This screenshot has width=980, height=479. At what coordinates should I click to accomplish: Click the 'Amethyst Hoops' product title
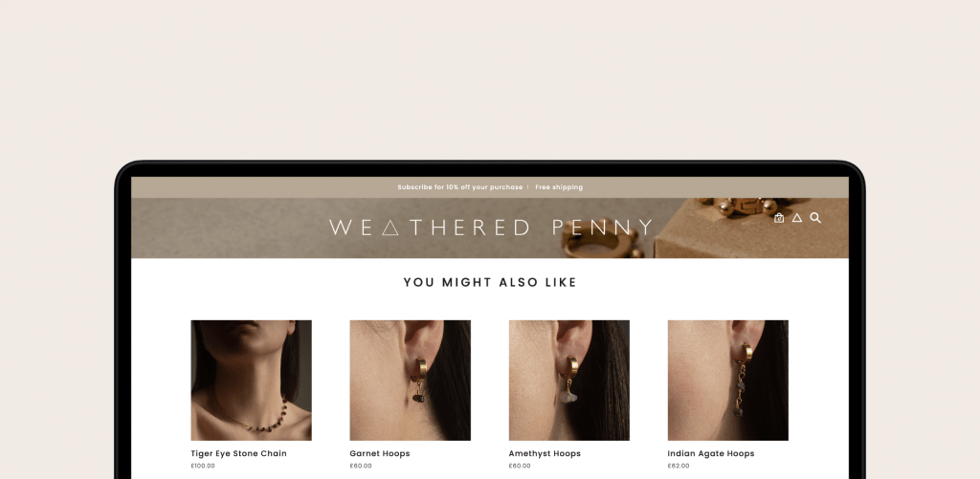tap(545, 453)
